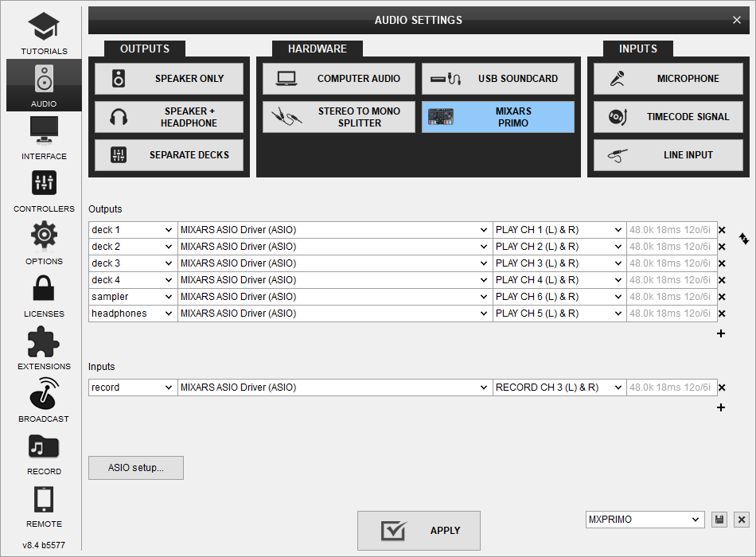Open the Interface settings page

tap(44, 137)
